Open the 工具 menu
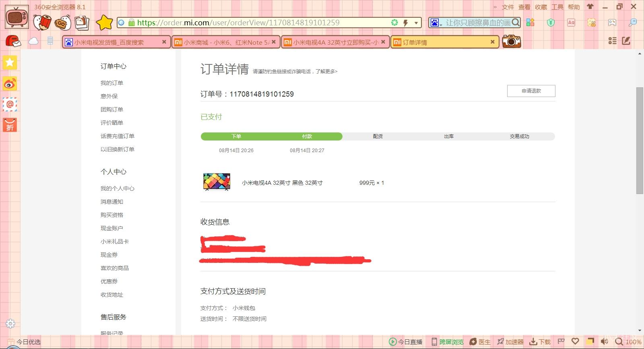The width and height of the screenshot is (644, 349). click(557, 7)
